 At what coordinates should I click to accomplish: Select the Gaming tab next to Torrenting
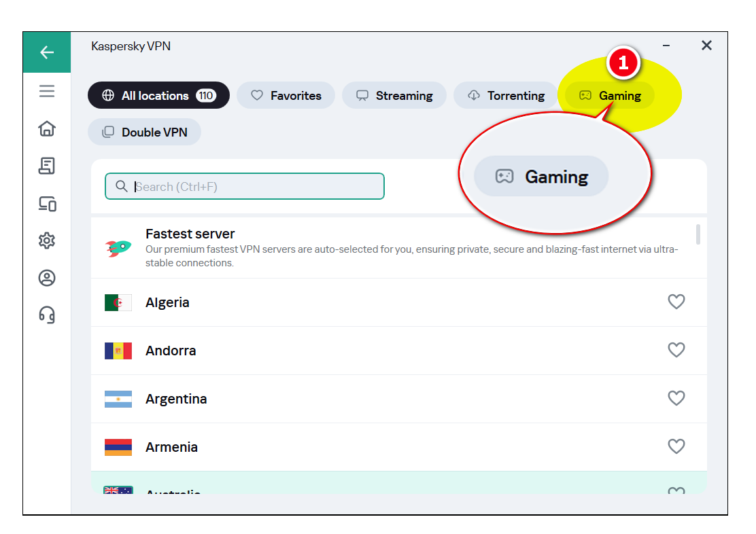(x=610, y=95)
